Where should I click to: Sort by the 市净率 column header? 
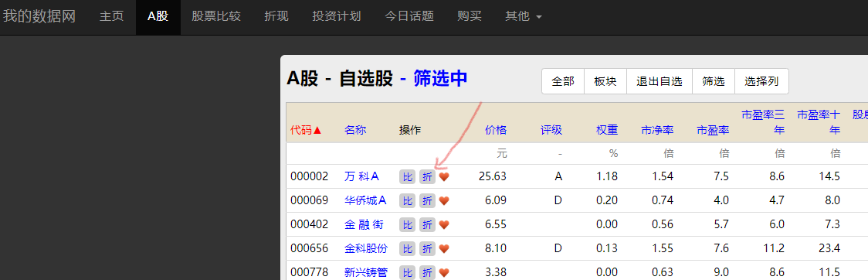tap(657, 130)
